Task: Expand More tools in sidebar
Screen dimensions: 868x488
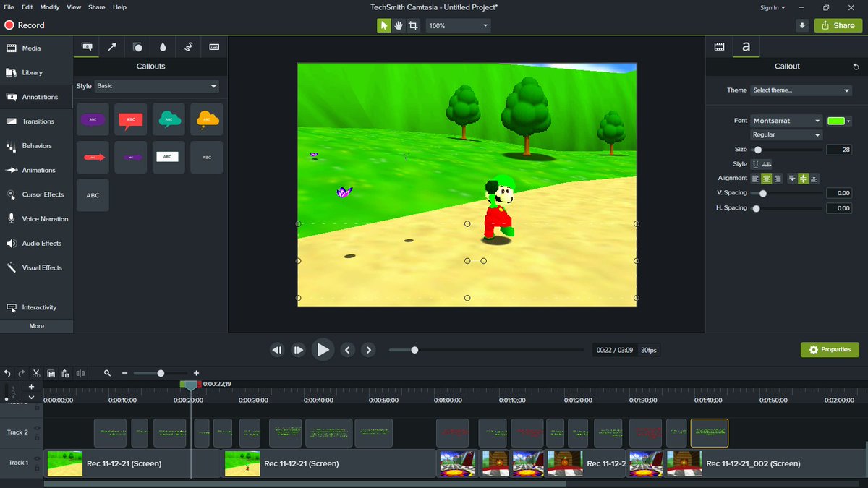Action: click(x=36, y=326)
